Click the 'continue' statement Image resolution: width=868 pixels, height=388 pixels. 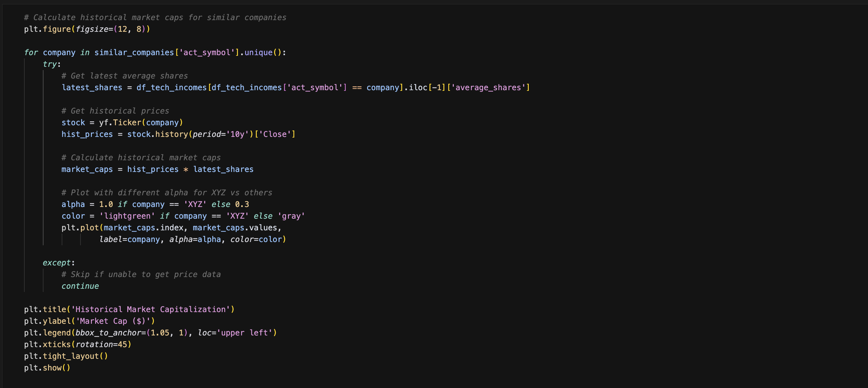pos(80,286)
